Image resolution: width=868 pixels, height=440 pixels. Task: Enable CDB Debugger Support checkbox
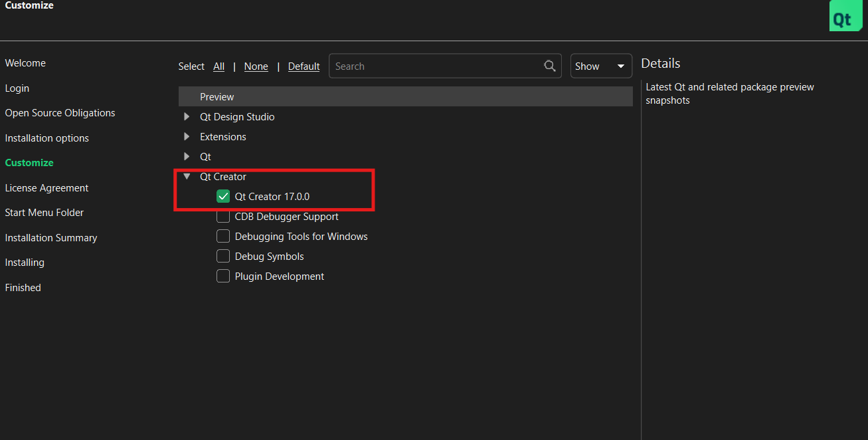pyautogui.click(x=223, y=217)
